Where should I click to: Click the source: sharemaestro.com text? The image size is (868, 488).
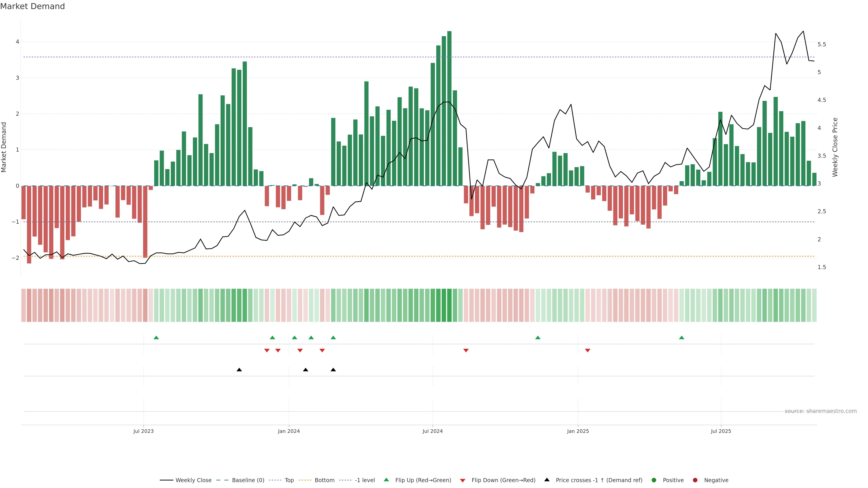click(821, 411)
